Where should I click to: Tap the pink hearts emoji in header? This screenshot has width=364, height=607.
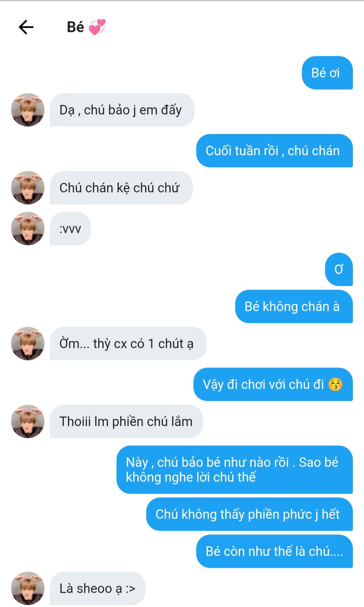click(x=97, y=27)
